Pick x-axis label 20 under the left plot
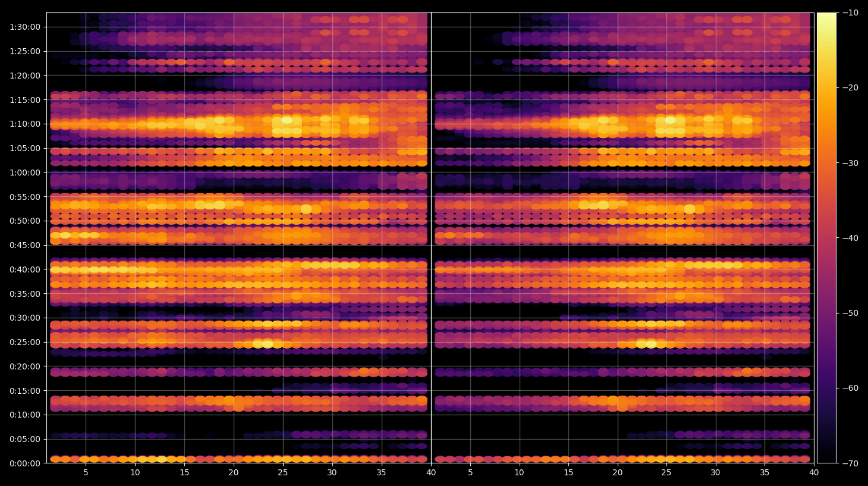This screenshot has height=486, width=868. click(234, 473)
